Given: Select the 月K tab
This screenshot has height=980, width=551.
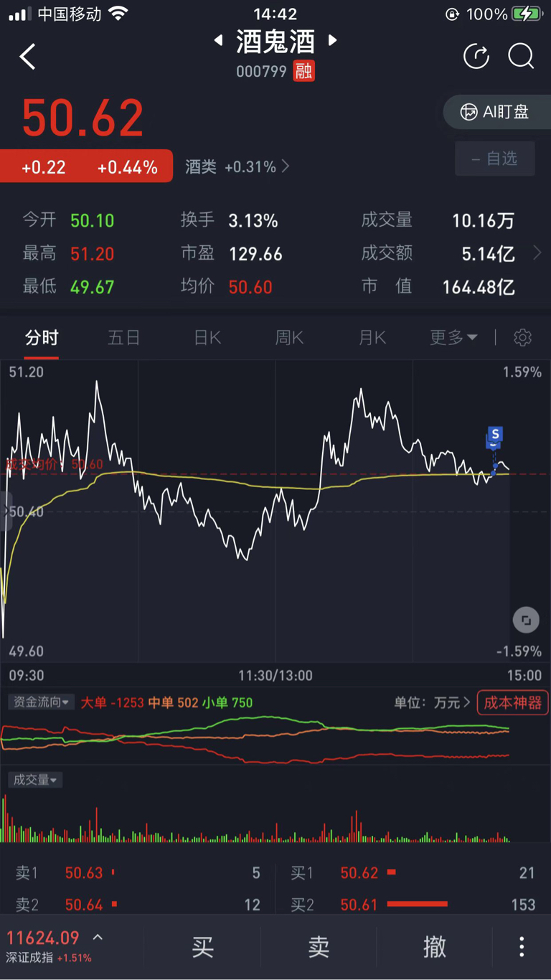Looking at the screenshot, I should point(372,337).
